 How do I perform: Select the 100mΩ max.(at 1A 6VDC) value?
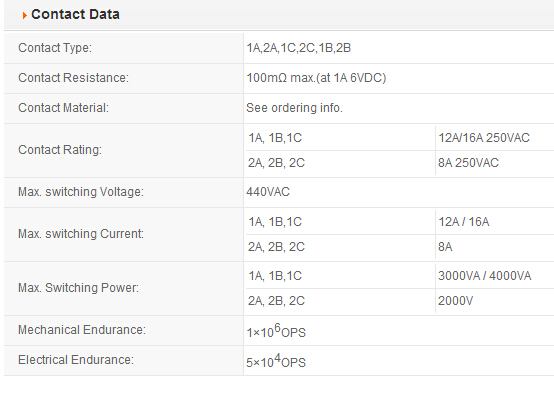(x=316, y=78)
